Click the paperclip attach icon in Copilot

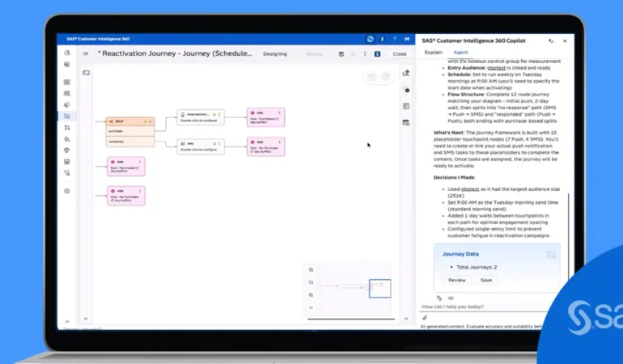425,318
